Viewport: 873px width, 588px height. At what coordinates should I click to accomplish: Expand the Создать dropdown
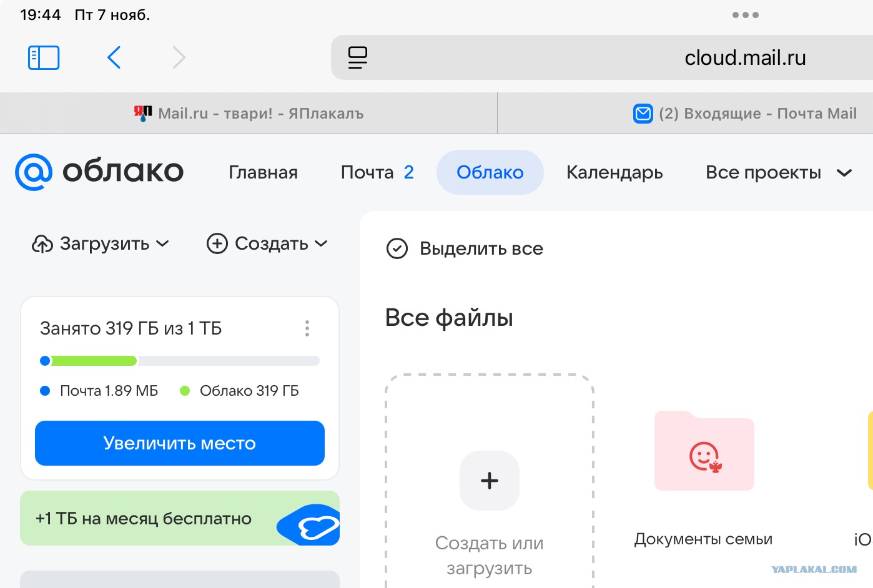pos(267,243)
